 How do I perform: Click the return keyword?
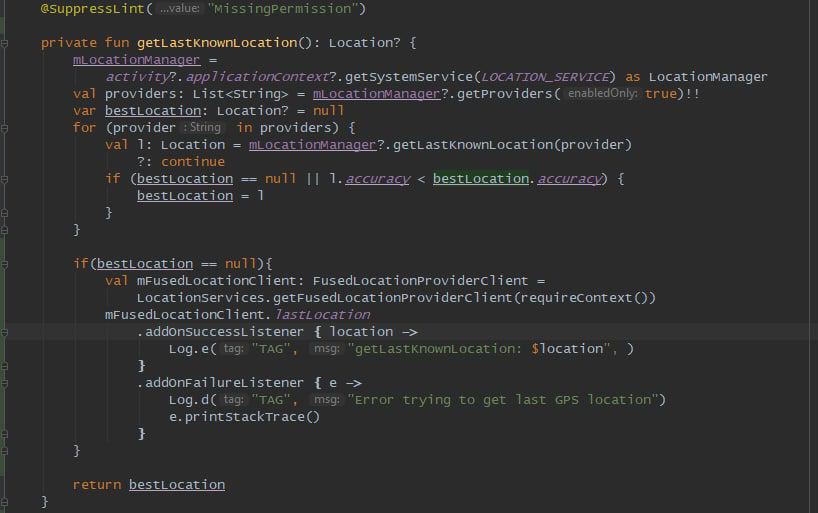pos(97,485)
